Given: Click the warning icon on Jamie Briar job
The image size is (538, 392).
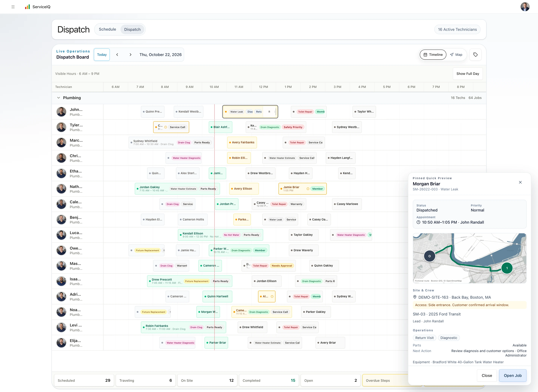Looking at the screenshot, I should click(308, 189).
